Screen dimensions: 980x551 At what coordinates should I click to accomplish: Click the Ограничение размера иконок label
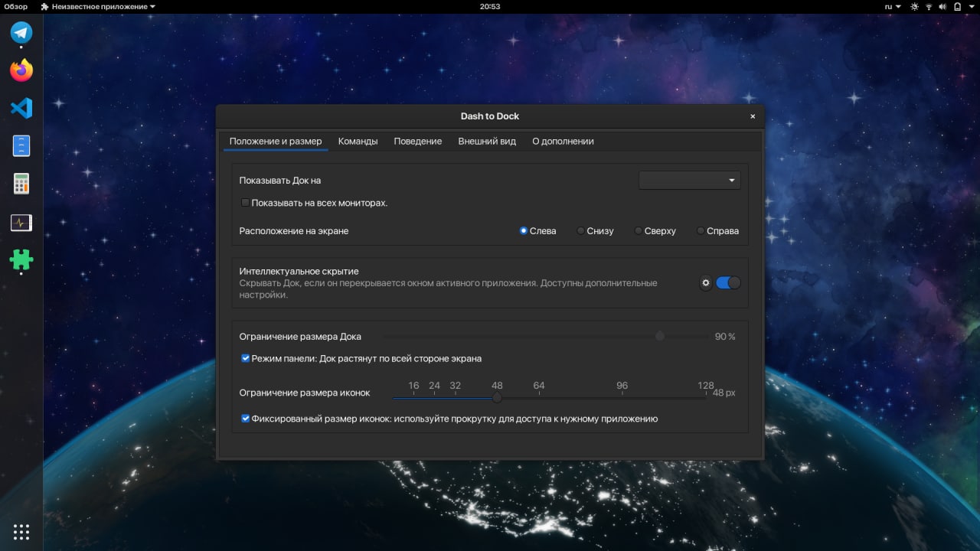pyautogui.click(x=305, y=393)
